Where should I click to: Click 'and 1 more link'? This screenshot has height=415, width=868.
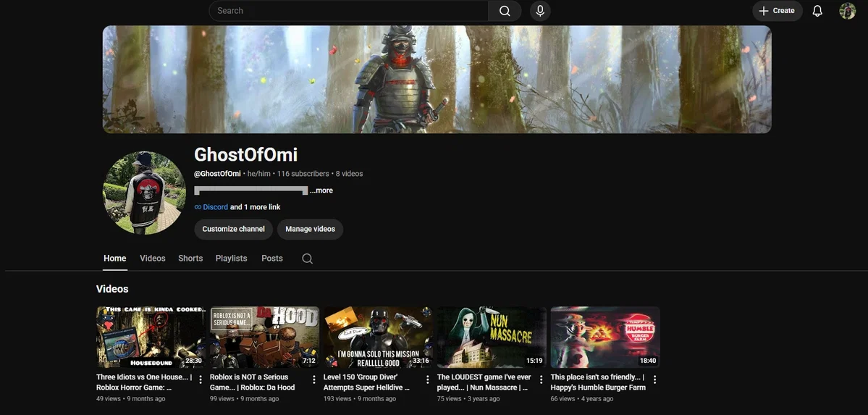256,207
